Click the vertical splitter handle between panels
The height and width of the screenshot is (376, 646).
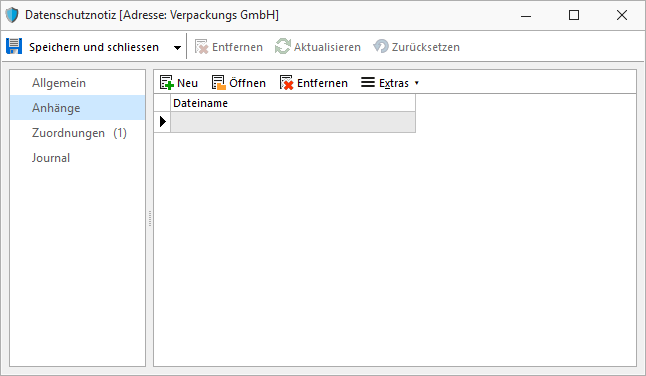pos(150,218)
